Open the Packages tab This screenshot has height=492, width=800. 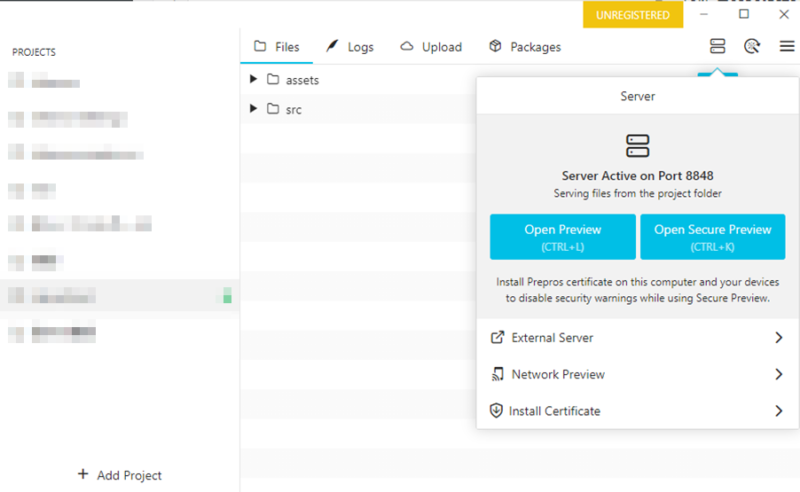pyautogui.click(x=525, y=47)
